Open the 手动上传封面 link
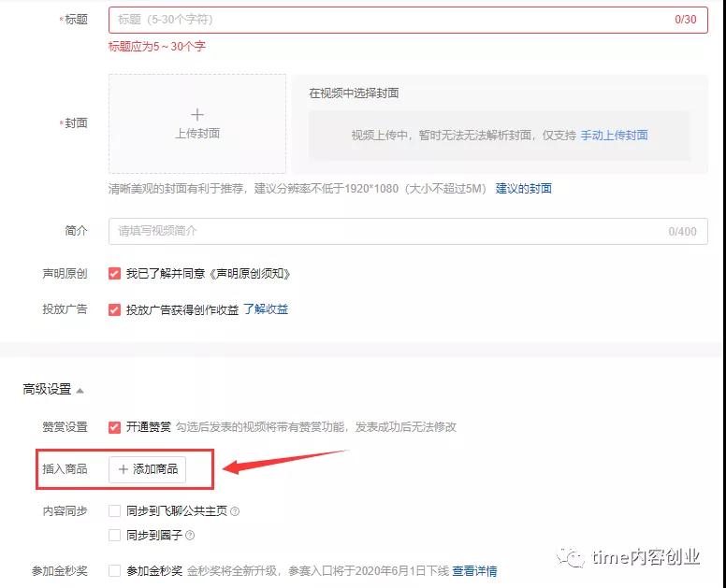This screenshot has height=588, width=726. pos(614,136)
